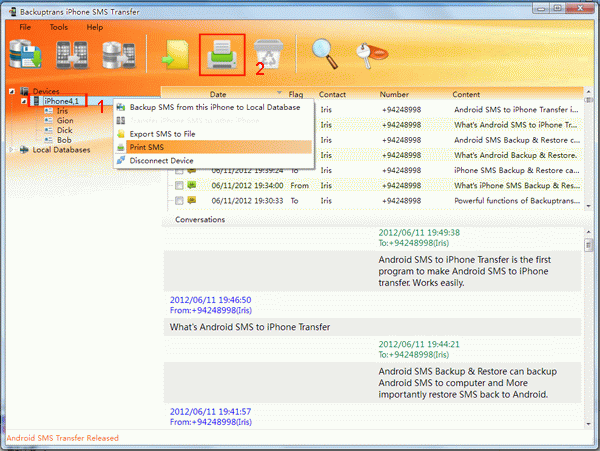Click the message list scroll down arrow
The image size is (600, 451).
(588, 206)
